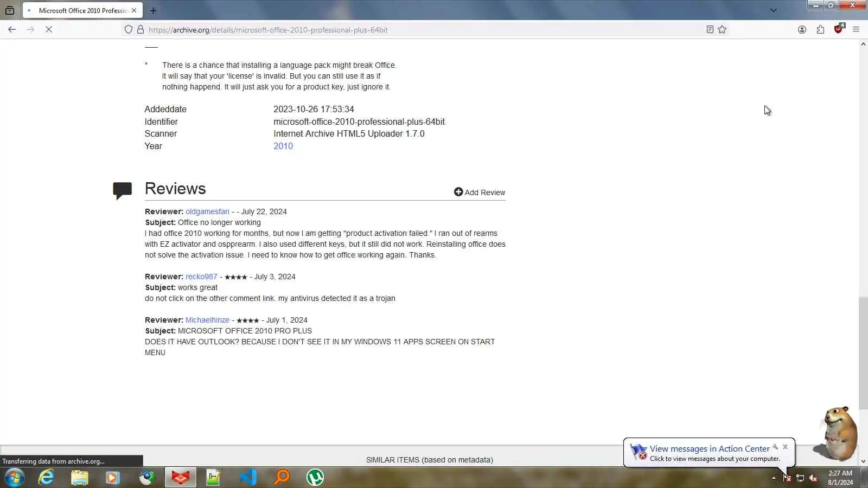Viewport: 868px width, 488px height.
Task: Open reviewer recko987 profile
Action: pos(201,277)
